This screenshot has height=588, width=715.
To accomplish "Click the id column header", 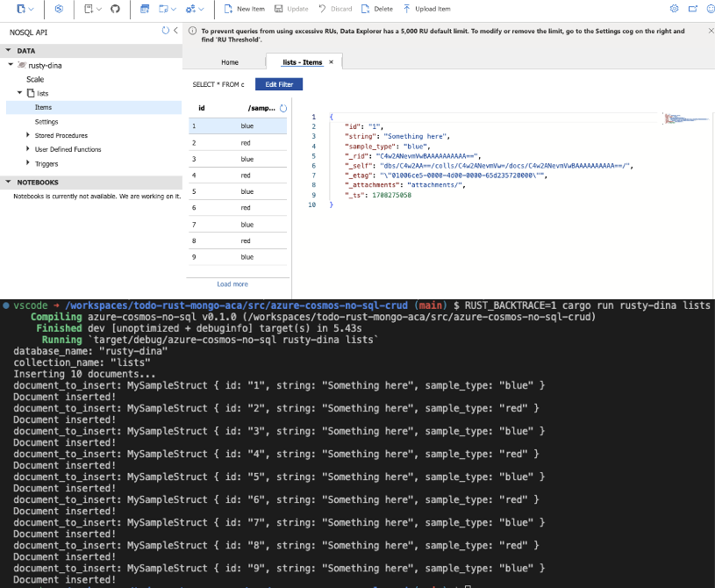I will [202, 108].
